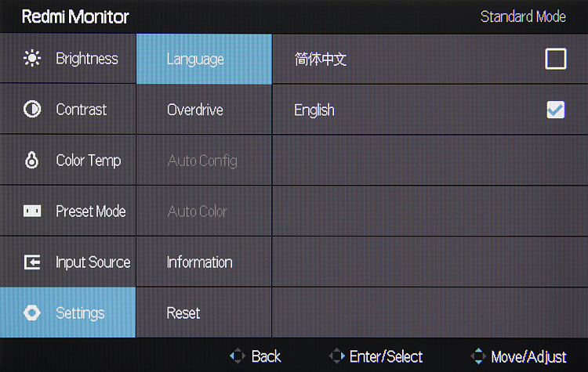Click the Input Source arrow icon

pos(32,262)
